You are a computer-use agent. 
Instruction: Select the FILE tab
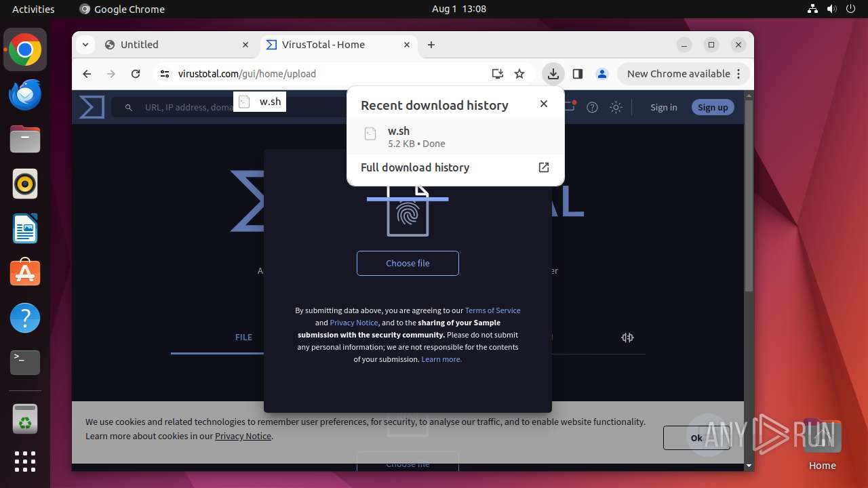pos(243,337)
